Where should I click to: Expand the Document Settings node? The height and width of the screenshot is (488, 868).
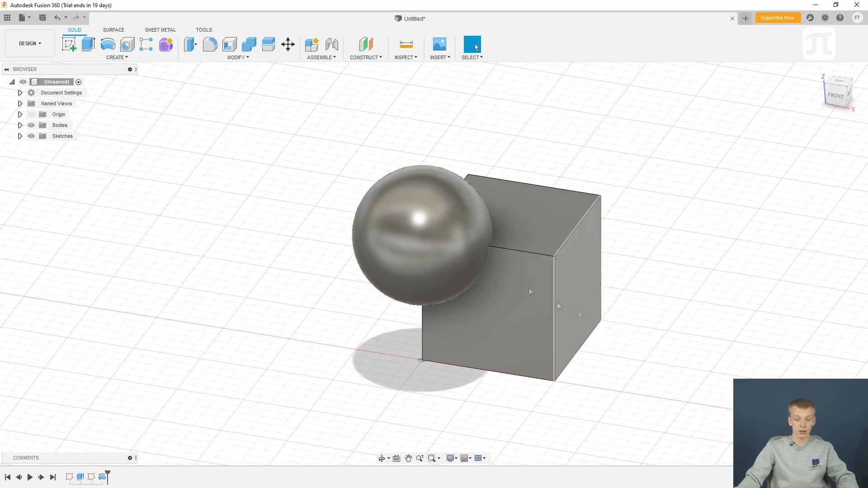point(20,93)
